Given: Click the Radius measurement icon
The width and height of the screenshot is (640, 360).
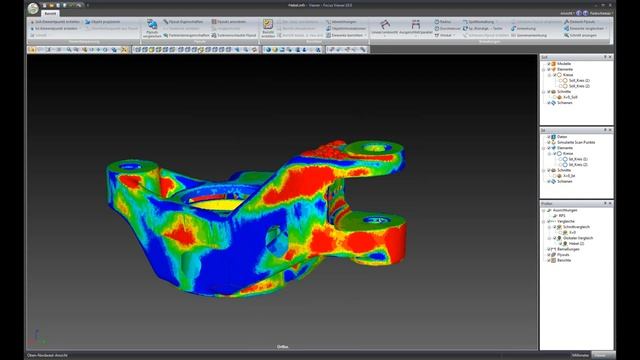Looking at the screenshot, I should 437,22.
